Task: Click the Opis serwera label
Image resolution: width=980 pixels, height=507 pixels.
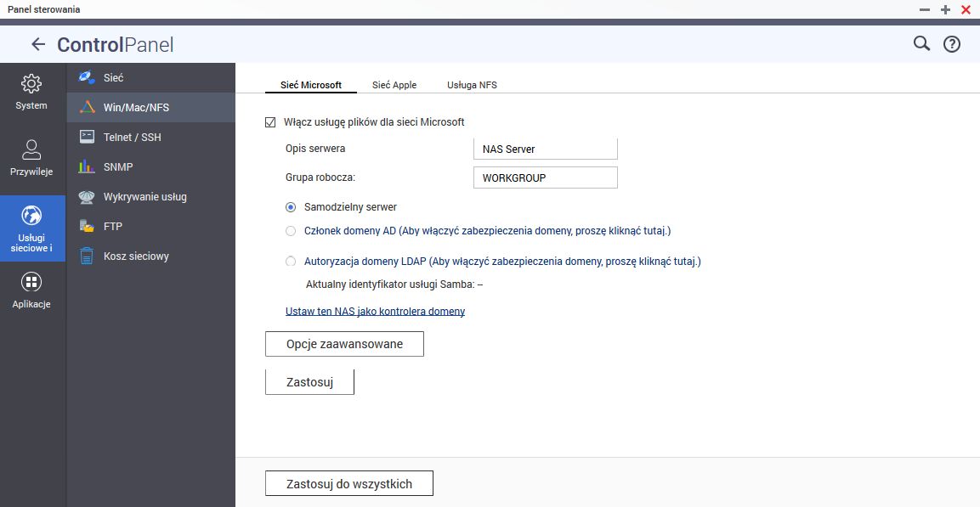Action: (x=315, y=149)
